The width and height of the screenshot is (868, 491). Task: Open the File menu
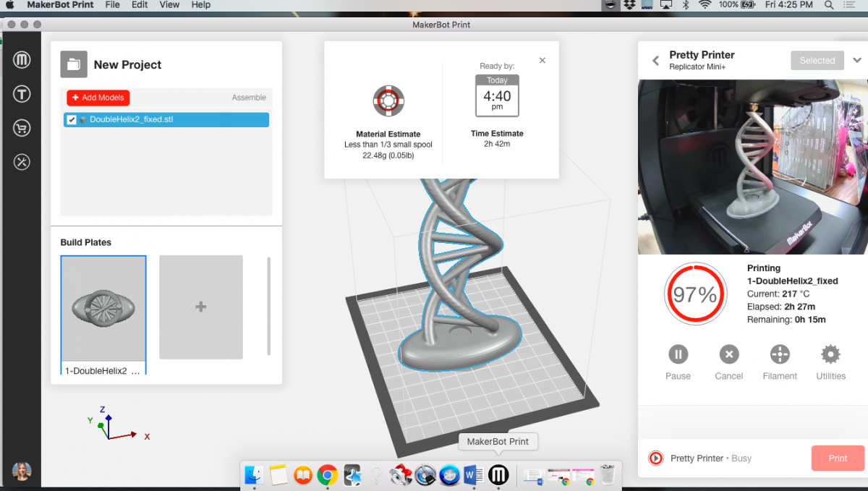tap(112, 5)
